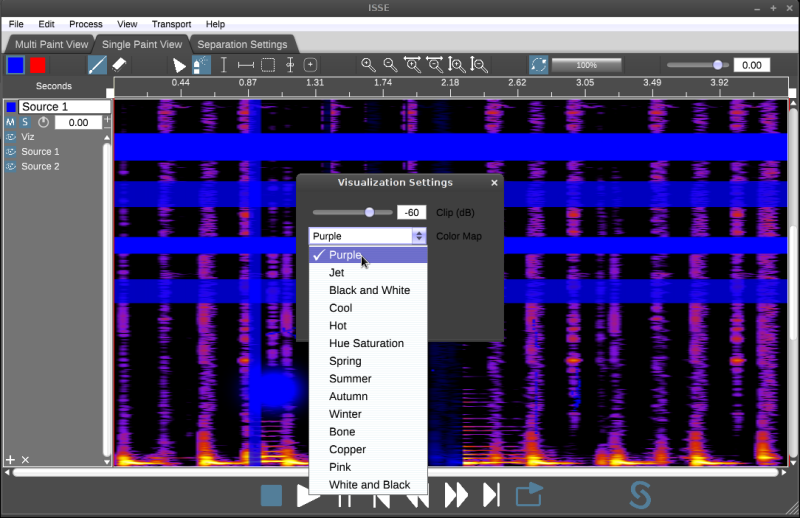Viewport: 800px width, 518px height.
Task: Click the refresh loop icon in toolbar
Action: [538, 65]
